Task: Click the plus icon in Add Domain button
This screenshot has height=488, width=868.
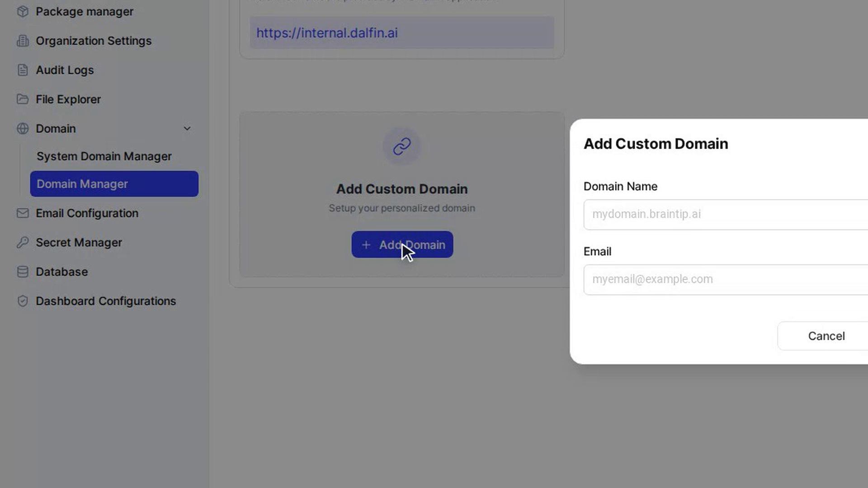Action: [x=366, y=245]
